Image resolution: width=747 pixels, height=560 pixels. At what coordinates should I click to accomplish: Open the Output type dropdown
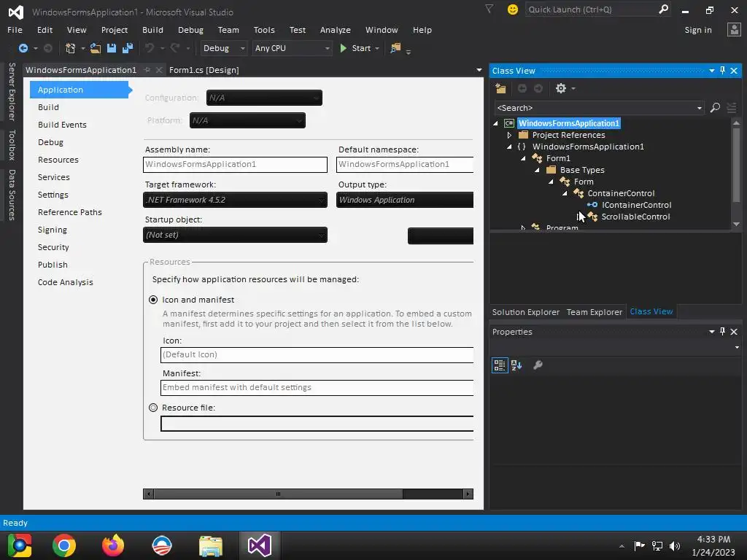pos(404,200)
